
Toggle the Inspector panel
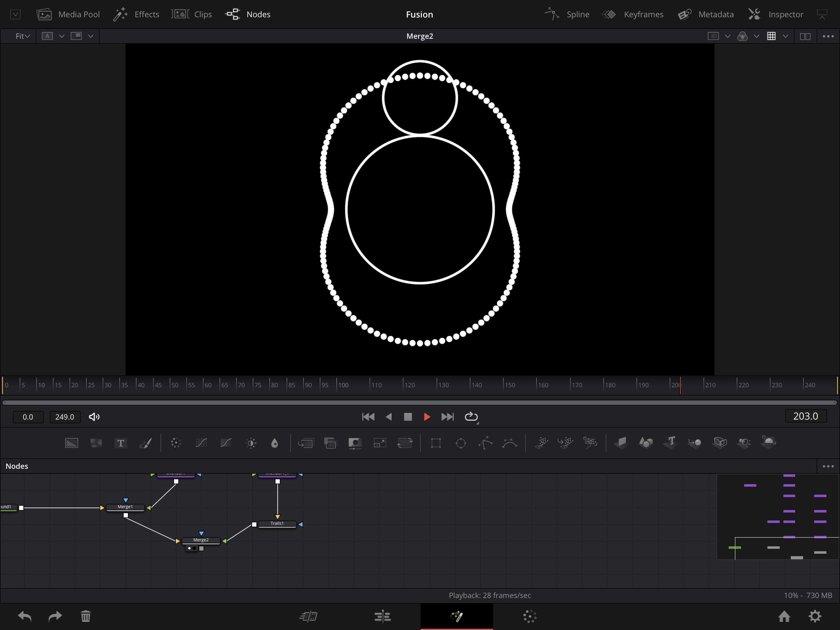[776, 14]
